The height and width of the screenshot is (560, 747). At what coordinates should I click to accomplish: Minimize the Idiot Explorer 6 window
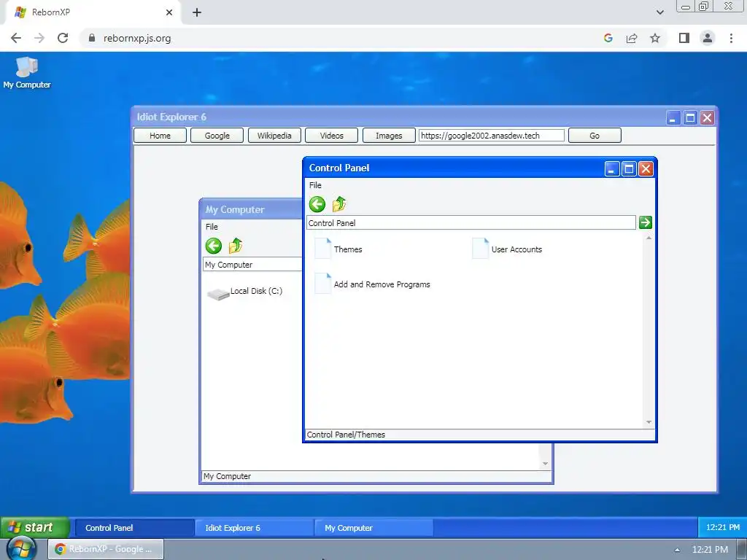tap(673, 117)
